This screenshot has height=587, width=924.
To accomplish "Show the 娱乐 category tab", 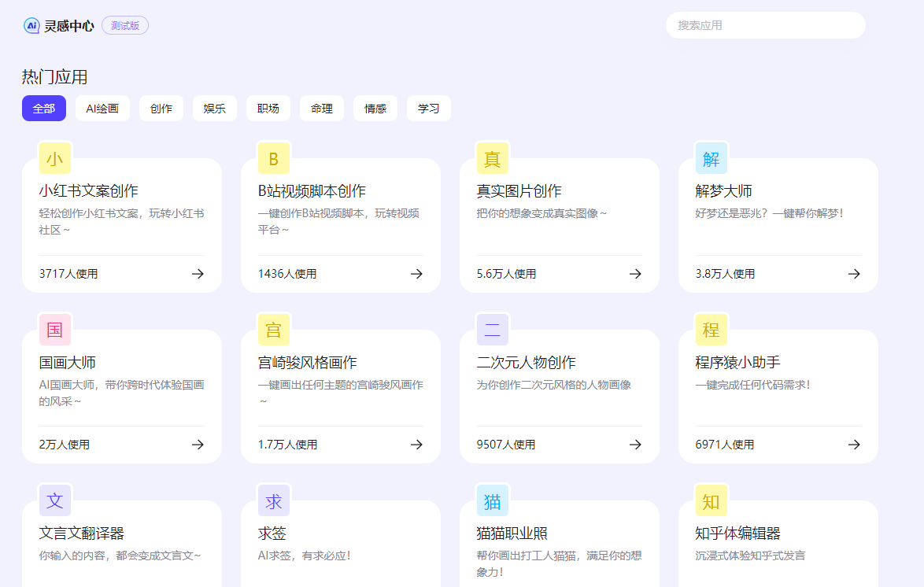I will click(x=215, y=109).
